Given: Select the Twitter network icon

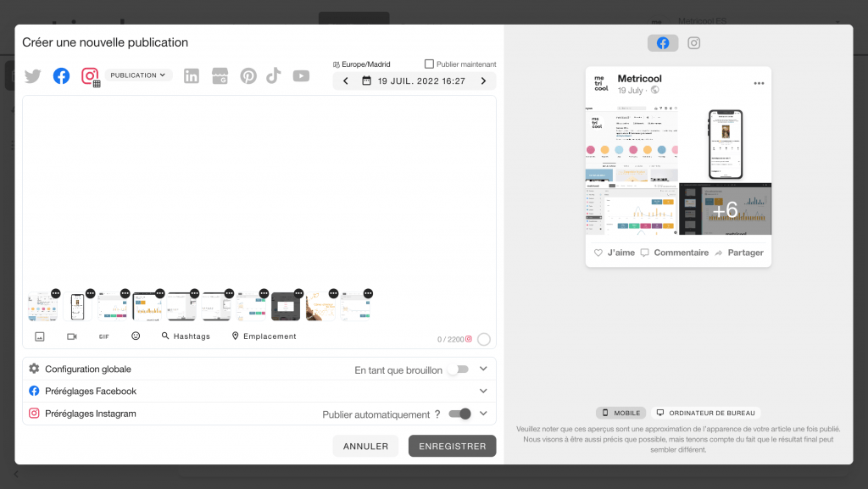Looking at the screenshot, I should [33, 75].
